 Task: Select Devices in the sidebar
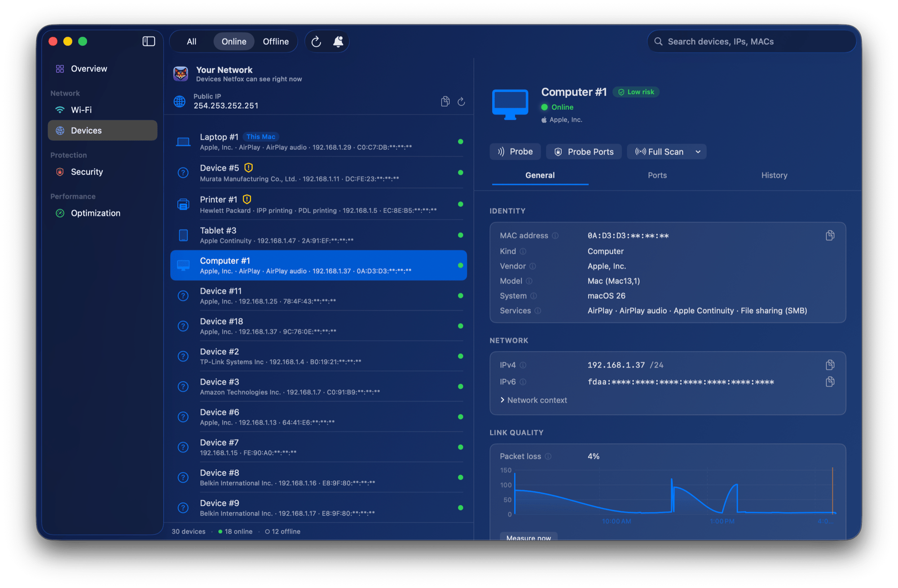point(102,131)
